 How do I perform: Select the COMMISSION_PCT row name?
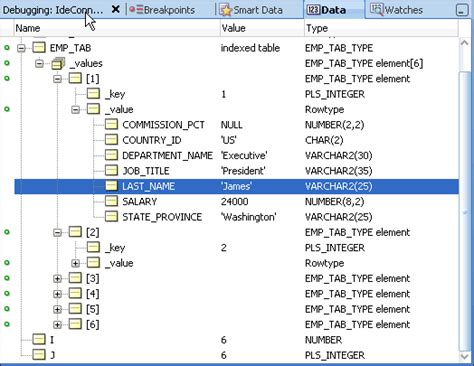(x=163, y=125)
